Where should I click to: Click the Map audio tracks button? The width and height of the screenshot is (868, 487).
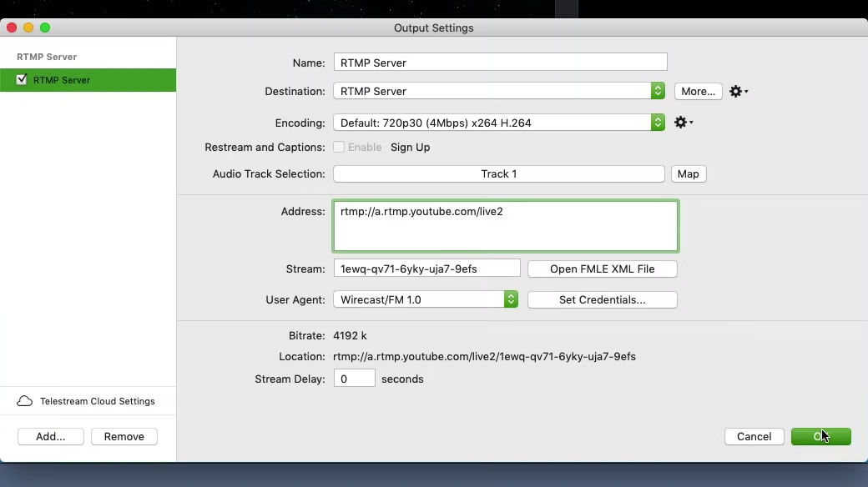click(x=688, y=173)
